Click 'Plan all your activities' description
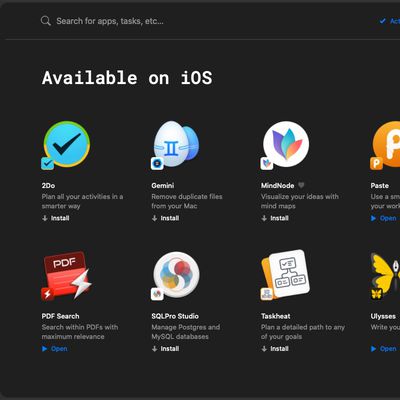400x400 pixels. (82, 201)
